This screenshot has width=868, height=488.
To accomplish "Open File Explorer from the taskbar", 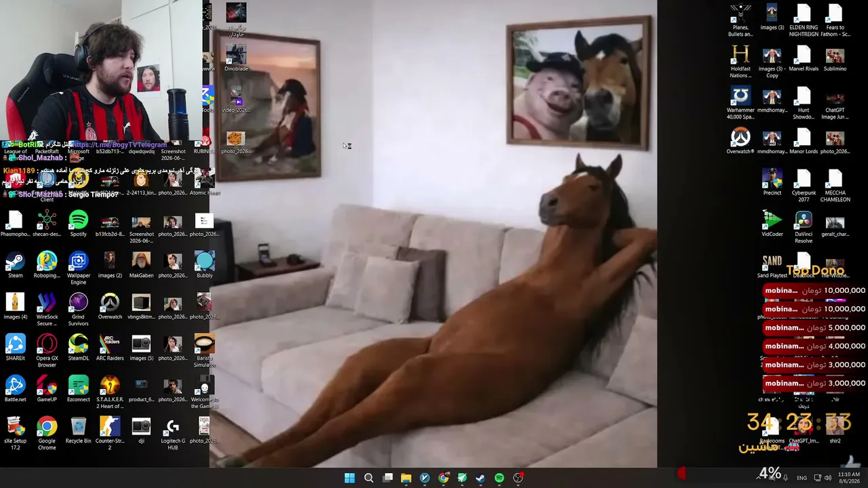I will (406, 478).
